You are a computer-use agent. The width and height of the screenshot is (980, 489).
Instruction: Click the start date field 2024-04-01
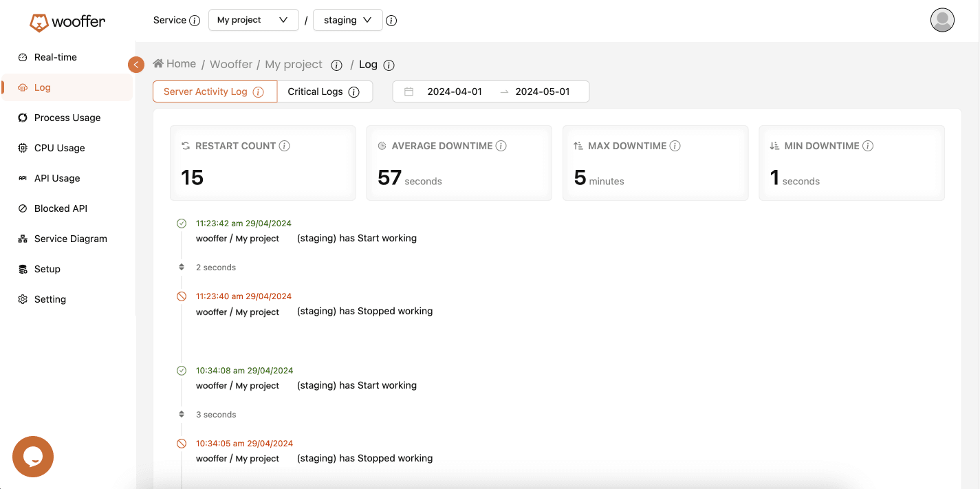click(x=454, y=91)
